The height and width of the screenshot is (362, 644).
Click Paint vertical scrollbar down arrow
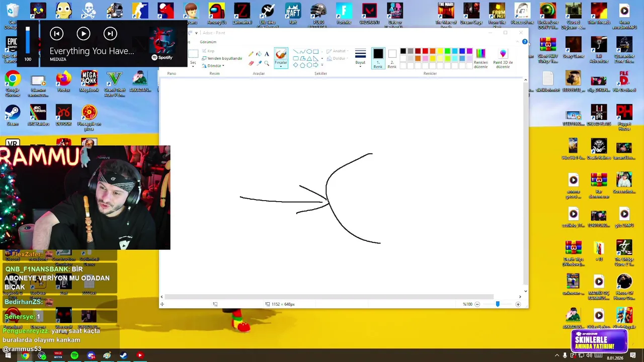coord(525,291)
